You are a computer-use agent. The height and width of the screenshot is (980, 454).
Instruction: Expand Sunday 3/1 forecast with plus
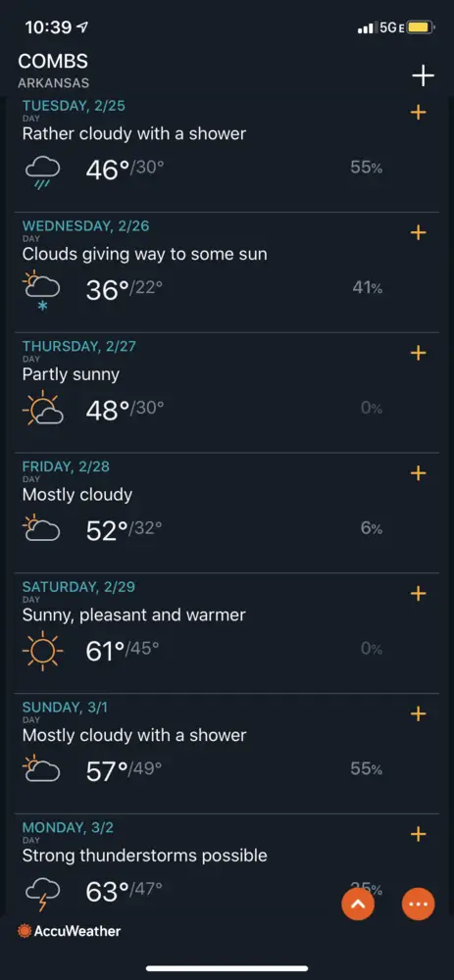pos(418,713)
